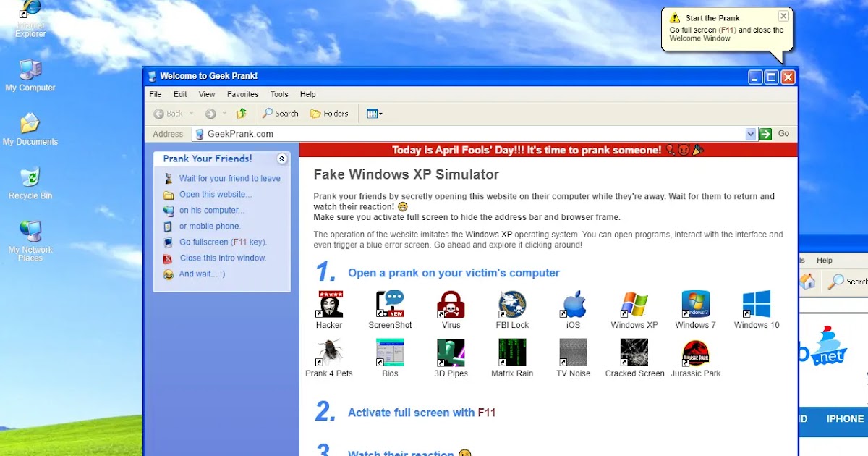This screenshot has width=868, height=456.
Task: Click the GeekPrank.com address field
Action: pos(474,134)
